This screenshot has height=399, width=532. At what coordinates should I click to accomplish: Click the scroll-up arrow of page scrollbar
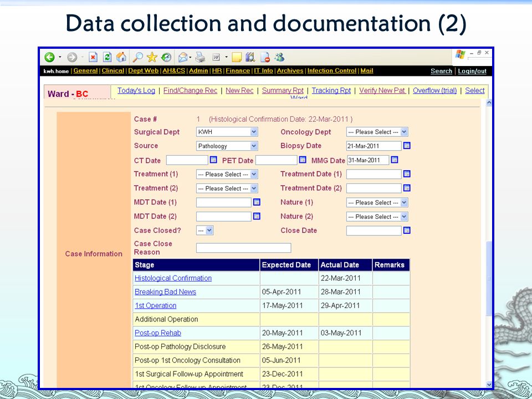point(489,103)
